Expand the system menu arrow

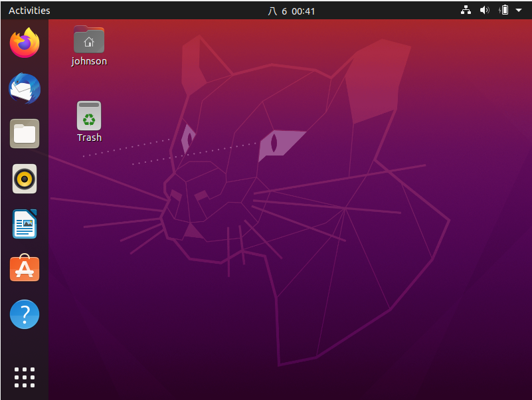(519, 10)
